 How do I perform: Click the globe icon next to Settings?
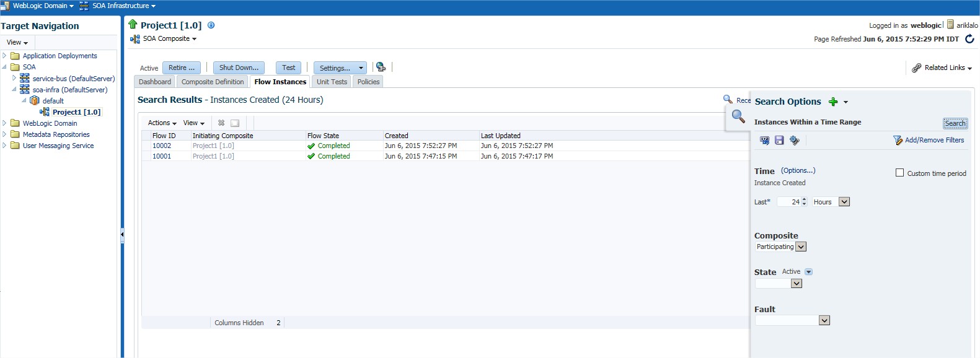coord(381,68)
